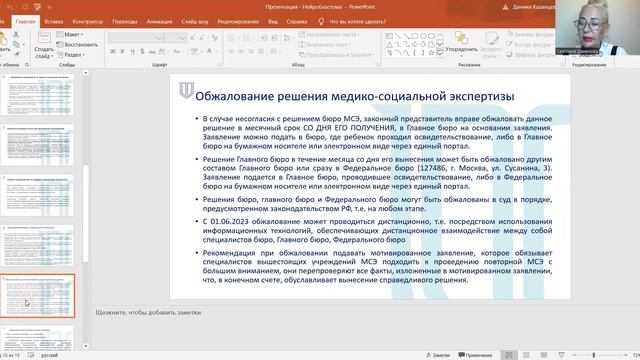Viewport: 640px width, 360px height.
Task: Open the Анимация tab
Action: (x=159, y=22)
